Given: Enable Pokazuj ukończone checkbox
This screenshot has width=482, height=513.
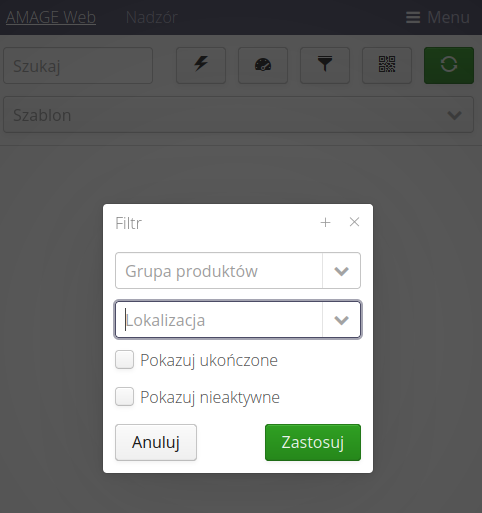Looking at the screenshot, I should point(124,360).
